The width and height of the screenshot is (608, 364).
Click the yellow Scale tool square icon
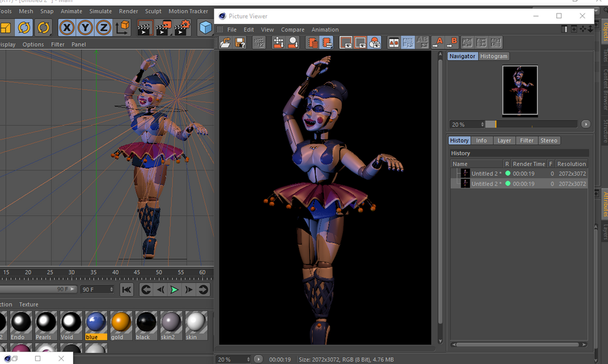(5, 28)
